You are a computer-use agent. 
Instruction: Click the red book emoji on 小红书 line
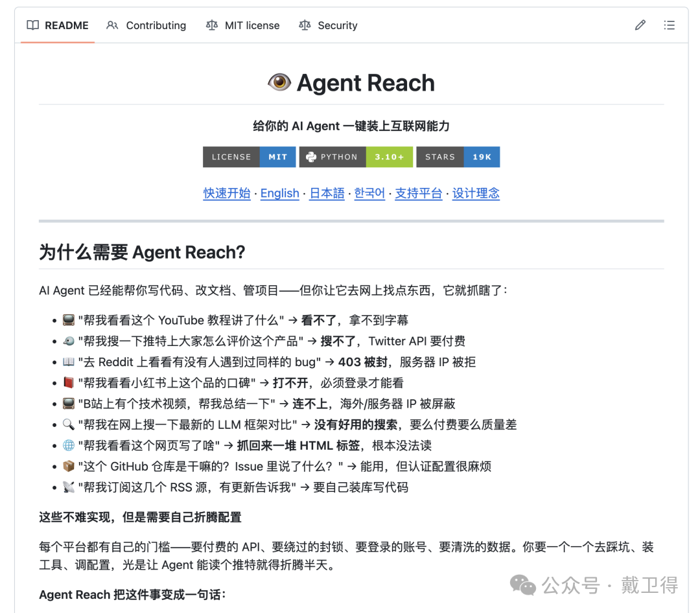coord(68,382)
